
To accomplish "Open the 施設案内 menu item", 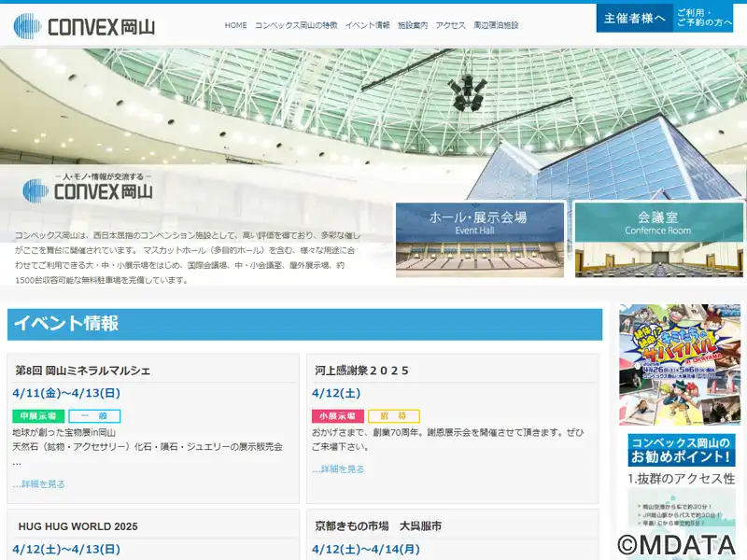I will 413,25.
